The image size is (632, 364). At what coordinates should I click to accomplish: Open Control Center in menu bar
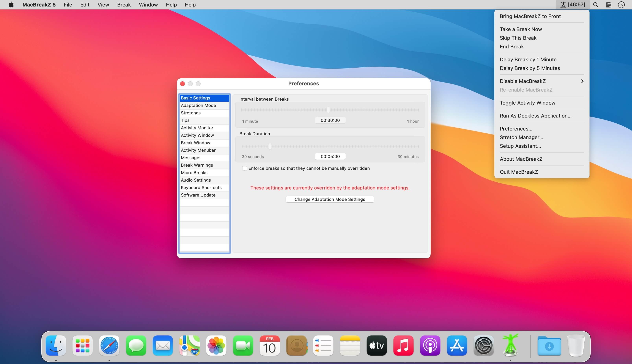(x=608, y=5)
